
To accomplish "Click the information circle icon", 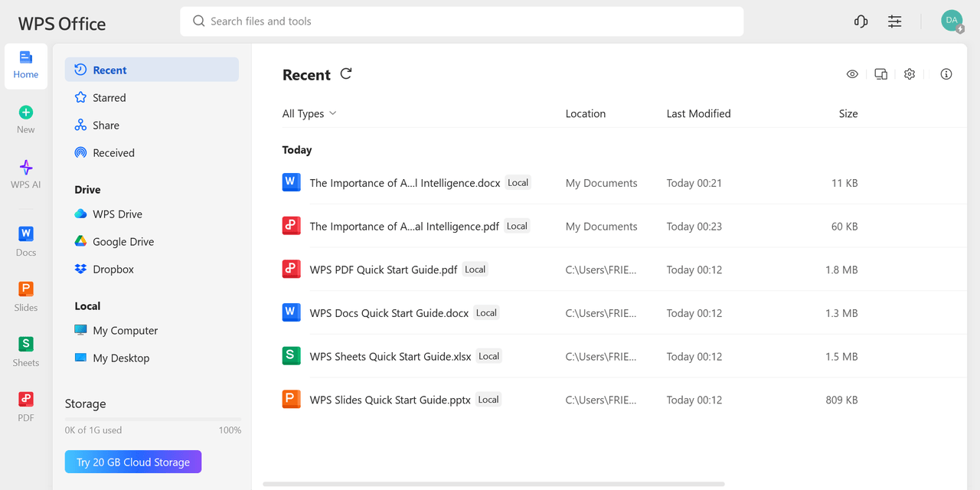I will 946,74.
